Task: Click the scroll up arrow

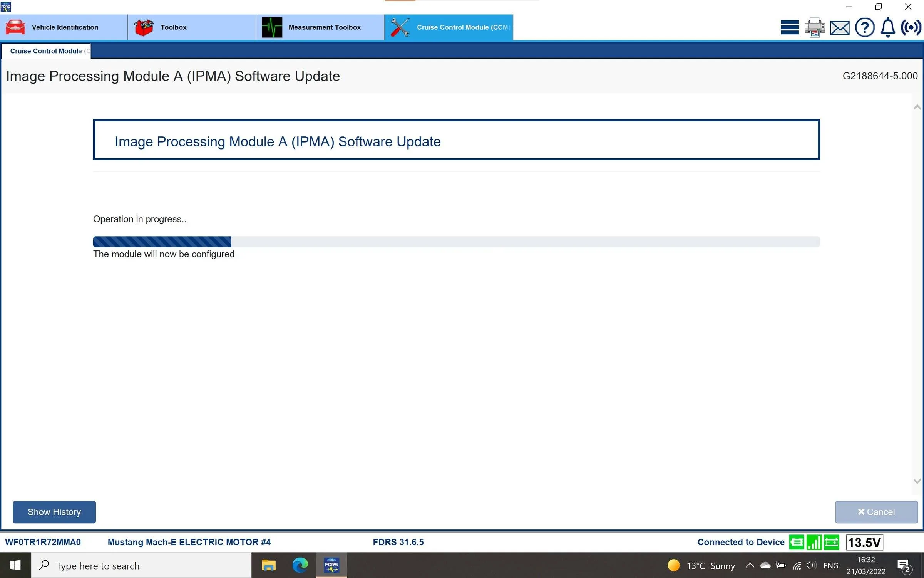Action: click(917, 108)
